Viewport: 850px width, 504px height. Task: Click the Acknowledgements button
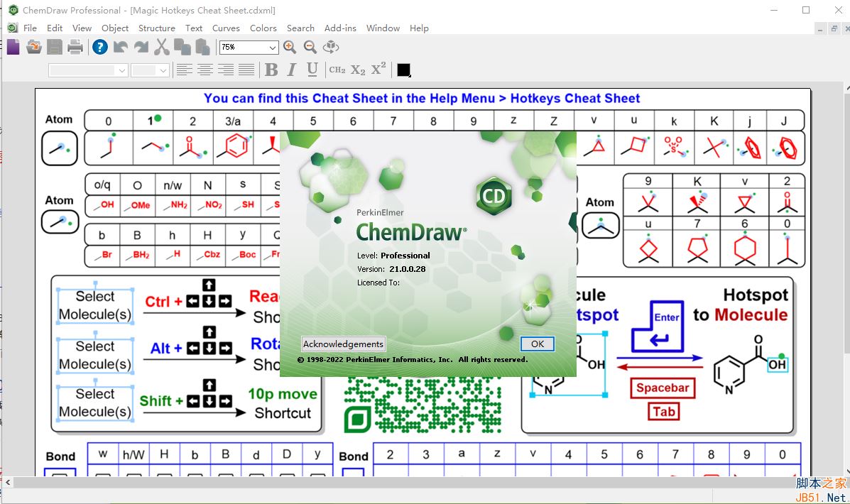coord(343,344)
